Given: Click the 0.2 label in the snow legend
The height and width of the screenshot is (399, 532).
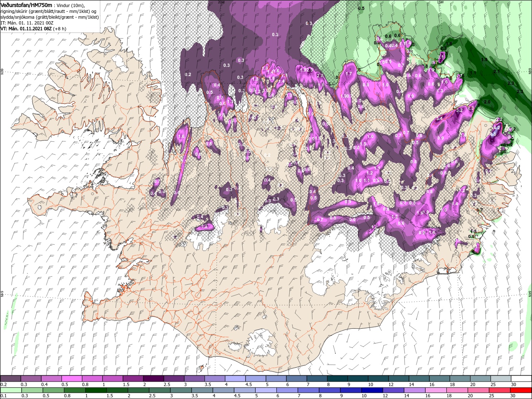Looking at the screenshot, I should point(3,384).
